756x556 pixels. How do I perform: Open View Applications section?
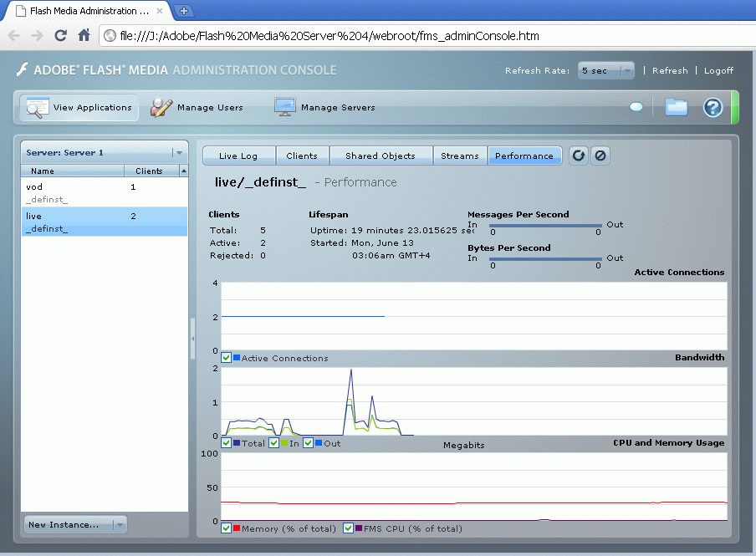point(79,107)
